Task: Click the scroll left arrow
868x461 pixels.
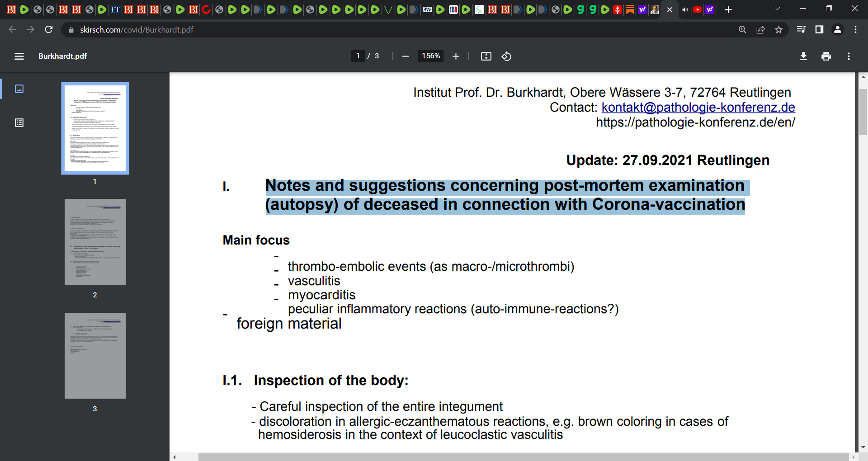Action: point(175,457)
